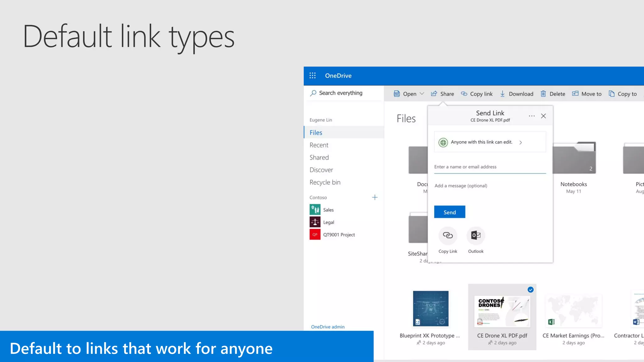The width and height of the screenshot is (644, 362).
Task: Click the Delete toolbar label
Action: [557, 94]
